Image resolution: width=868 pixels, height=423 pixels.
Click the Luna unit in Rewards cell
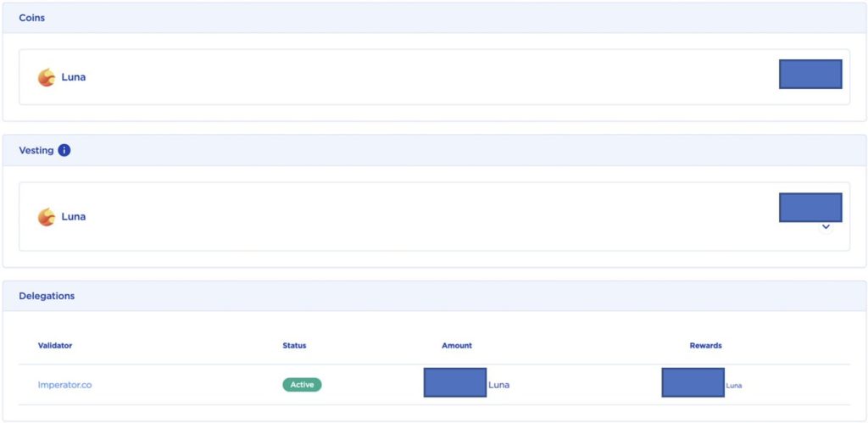click(733, 386)
